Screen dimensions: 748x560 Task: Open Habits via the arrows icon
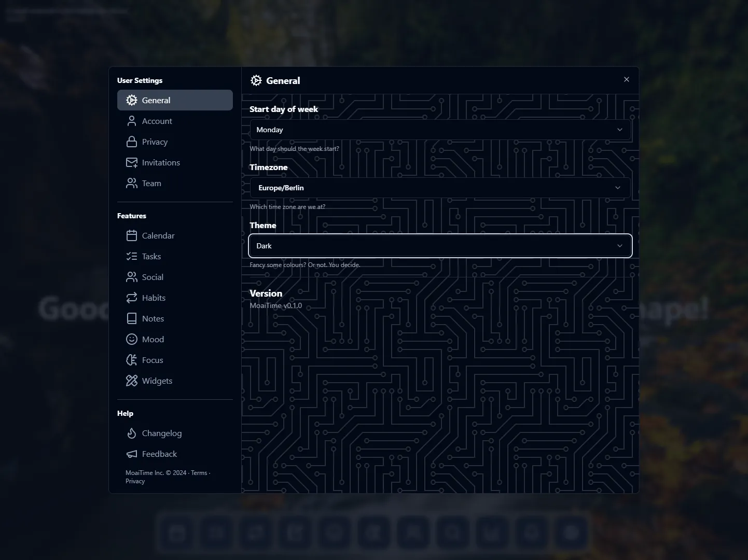(131, 298)
